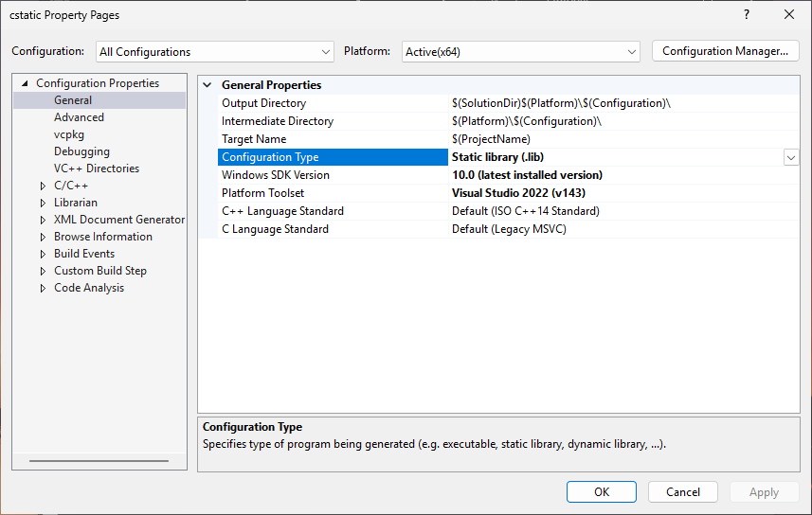Click the help question mark icon
The image size is (812, 515).
[x=747, y=14]
